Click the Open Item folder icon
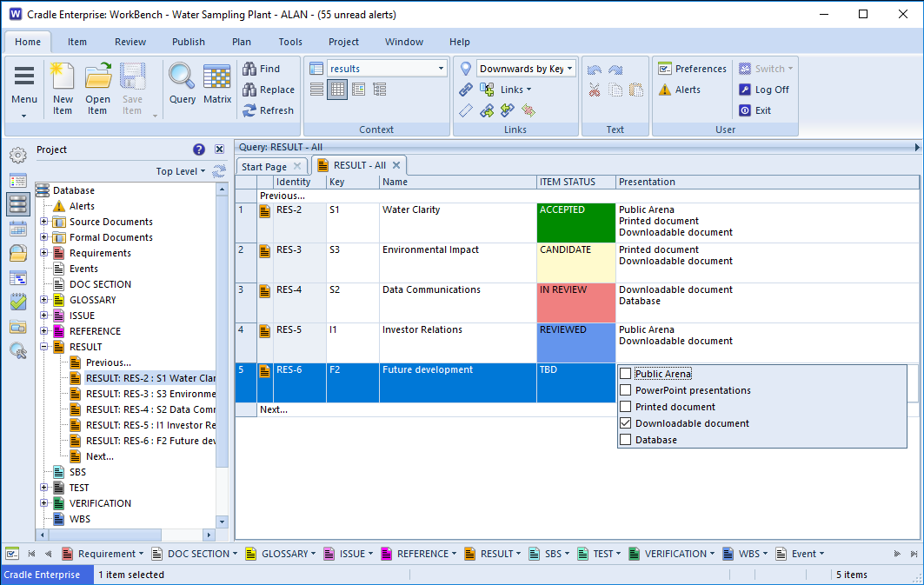Image resolution: width=924 pixels, height=585 pixels. [97, 78]
